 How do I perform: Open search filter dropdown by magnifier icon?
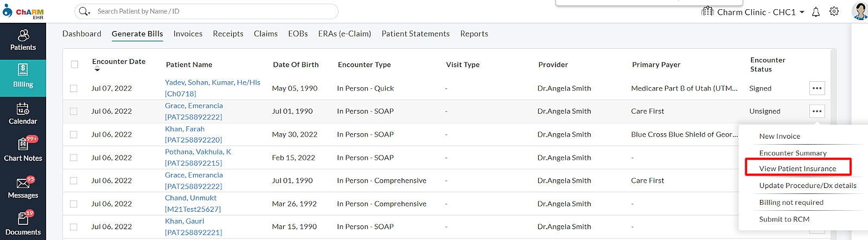click(84, 11)
